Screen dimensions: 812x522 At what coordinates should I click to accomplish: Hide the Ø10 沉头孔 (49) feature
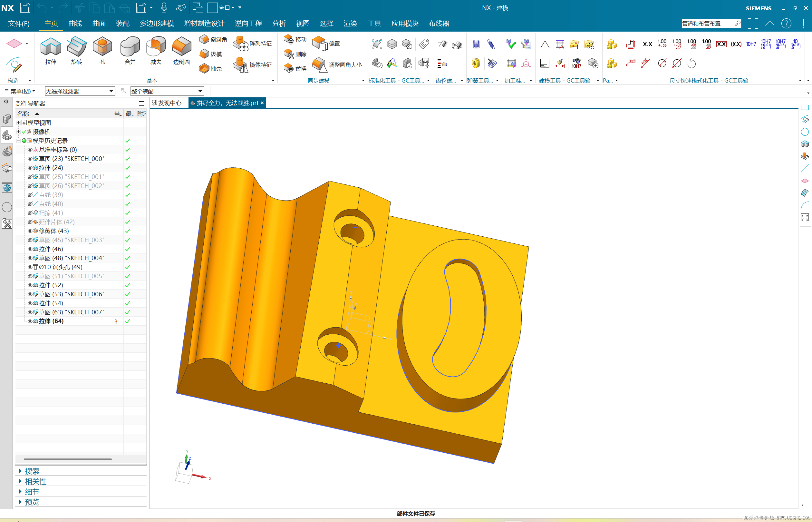tap(30, 267)
